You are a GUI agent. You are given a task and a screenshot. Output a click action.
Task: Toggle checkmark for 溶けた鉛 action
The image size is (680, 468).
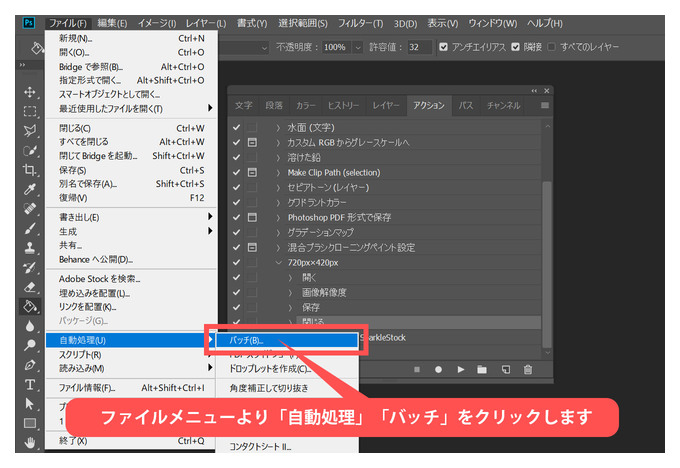(236, 157)
